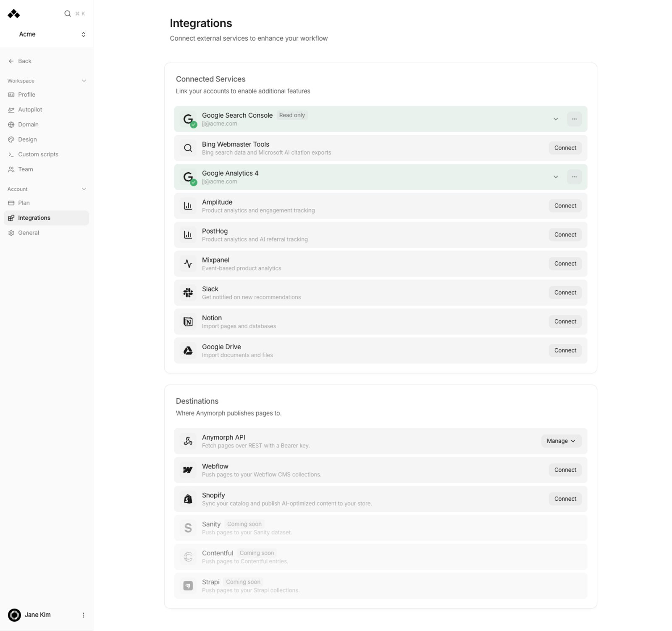Click the Destinations heading

point(197,401)
